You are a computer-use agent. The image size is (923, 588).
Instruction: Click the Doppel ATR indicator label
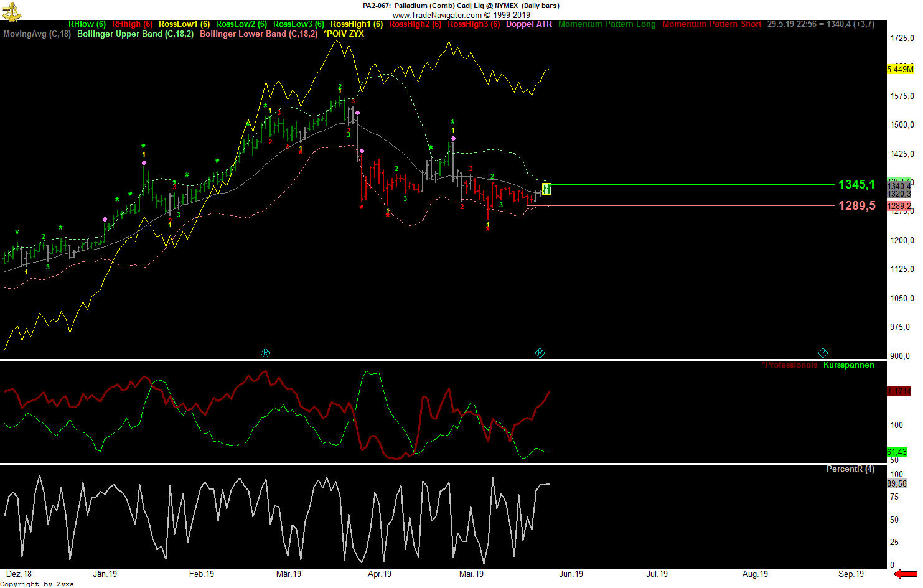(x=529, y=24)
